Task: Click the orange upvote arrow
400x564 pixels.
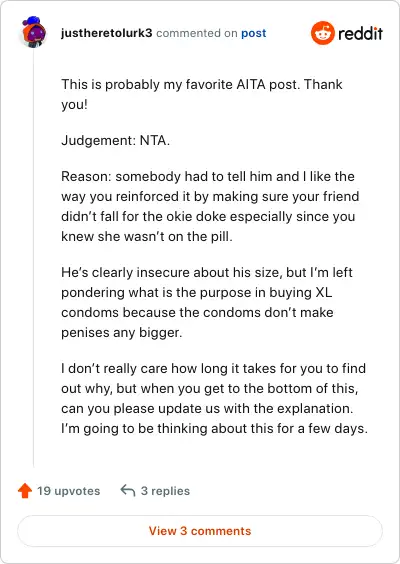Action: pos(25,491)
